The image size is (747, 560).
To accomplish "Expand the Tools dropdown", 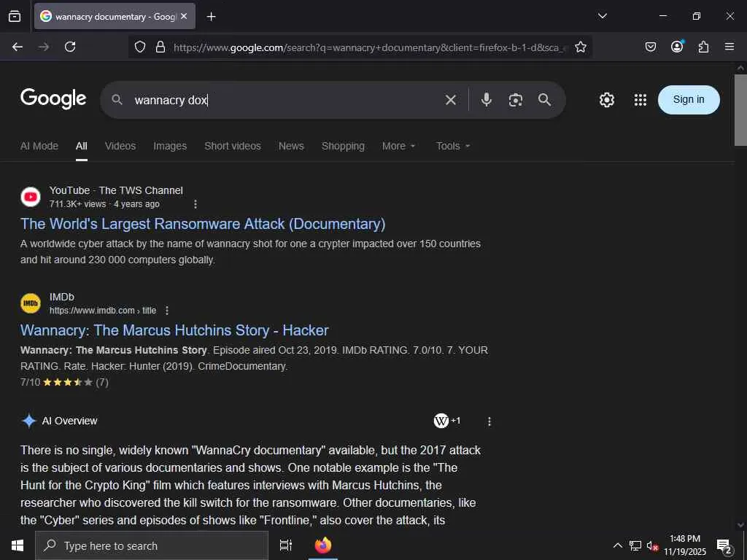I will click(x=453, y=146).
